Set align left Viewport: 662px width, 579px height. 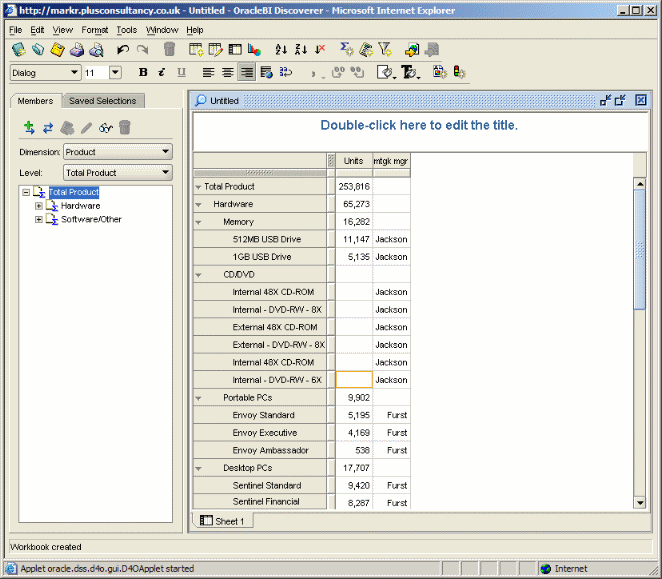[x=208, y=73]
